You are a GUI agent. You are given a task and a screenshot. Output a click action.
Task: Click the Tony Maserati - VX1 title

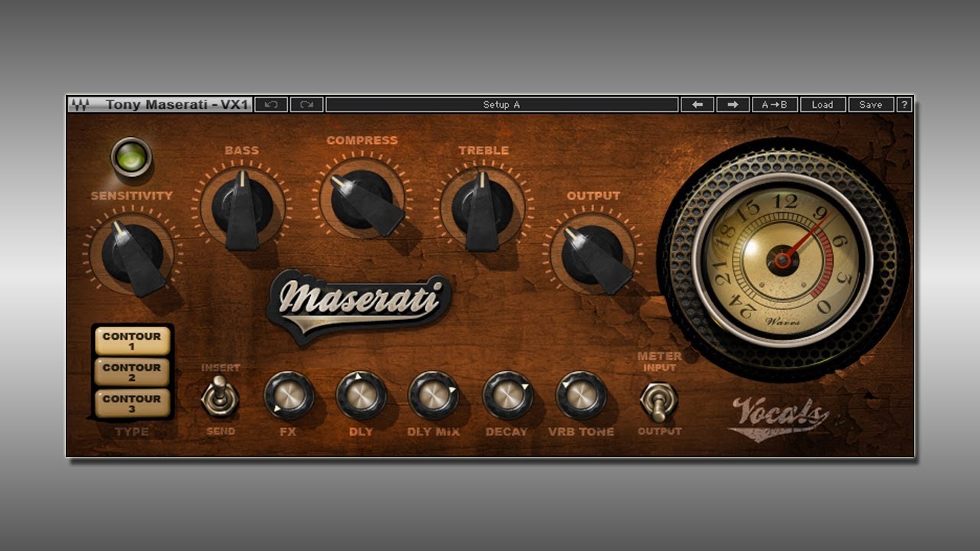tap(177, 105)
